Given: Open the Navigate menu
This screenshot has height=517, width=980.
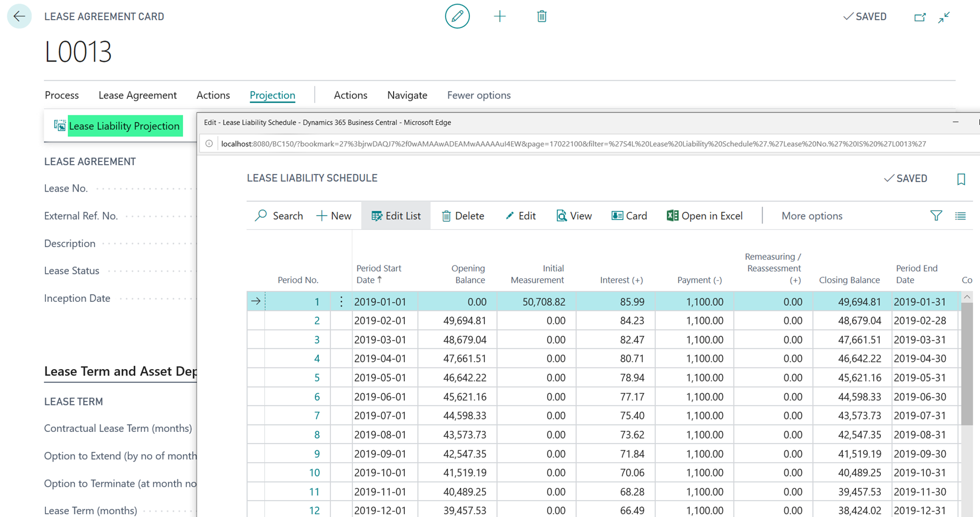Looking at the screenshot, I should point(407,95).
